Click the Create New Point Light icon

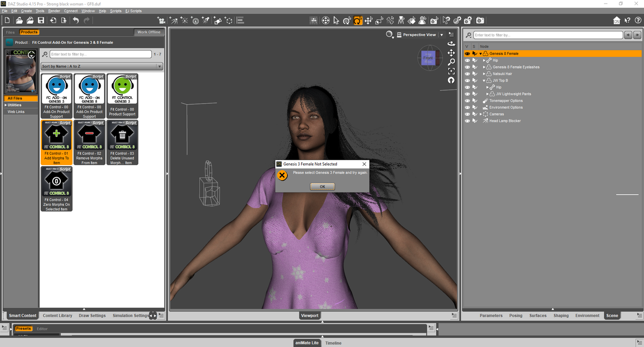[184, 20]
